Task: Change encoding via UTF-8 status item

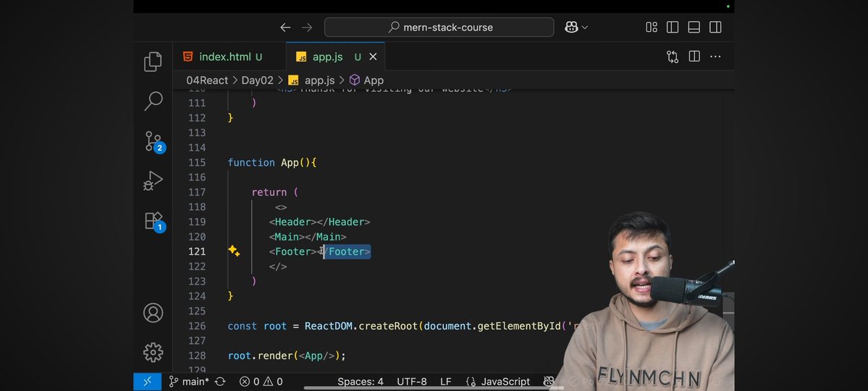Action: click(412, 382)
